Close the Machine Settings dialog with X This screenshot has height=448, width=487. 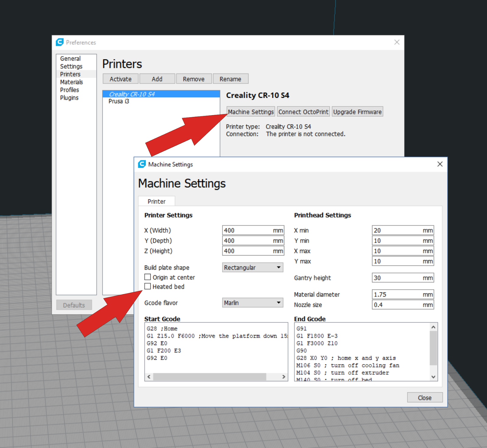pos(440,164)
